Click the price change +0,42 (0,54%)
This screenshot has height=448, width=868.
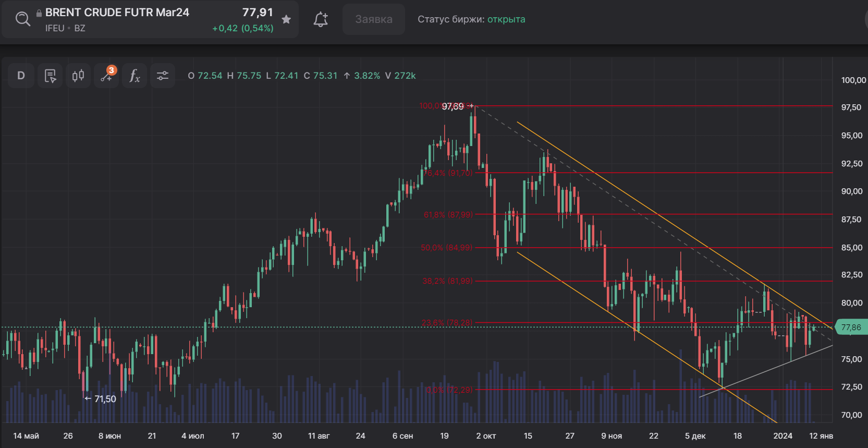[243, 28]
